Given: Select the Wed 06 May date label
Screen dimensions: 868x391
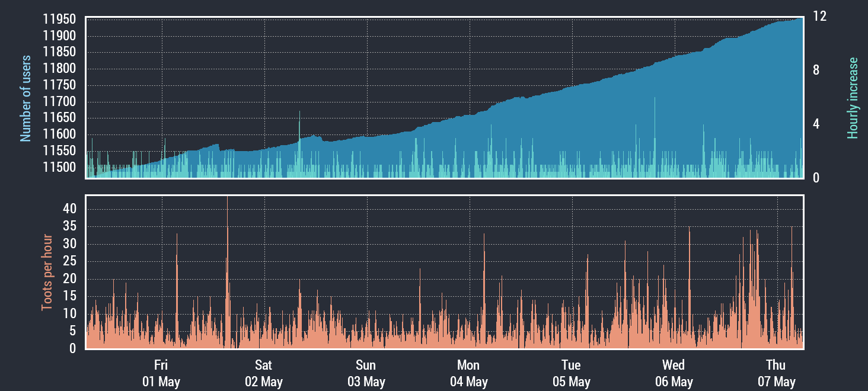Looking at the screenshot, I should coord(674,373).
